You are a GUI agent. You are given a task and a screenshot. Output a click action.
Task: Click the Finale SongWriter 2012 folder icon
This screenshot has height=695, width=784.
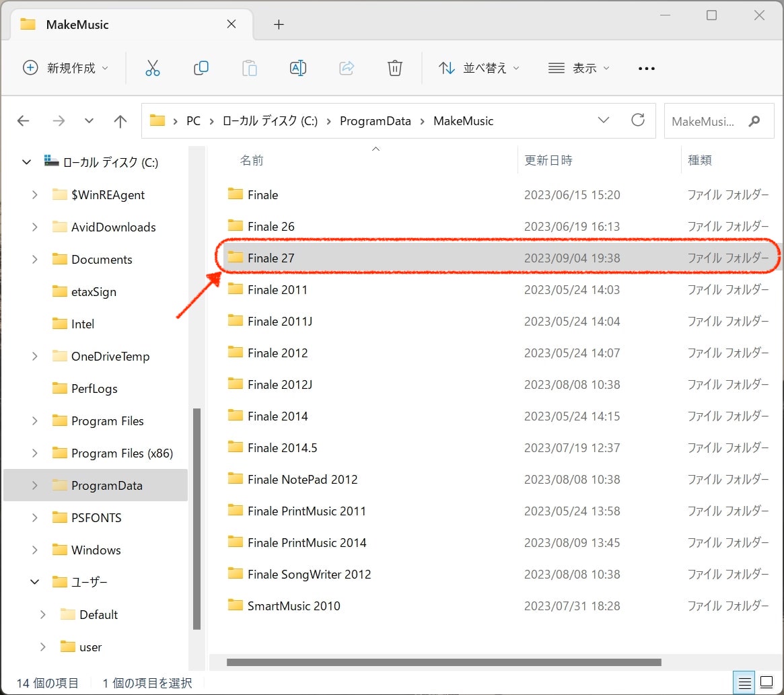pyautogui.click(x=235, y=573)
